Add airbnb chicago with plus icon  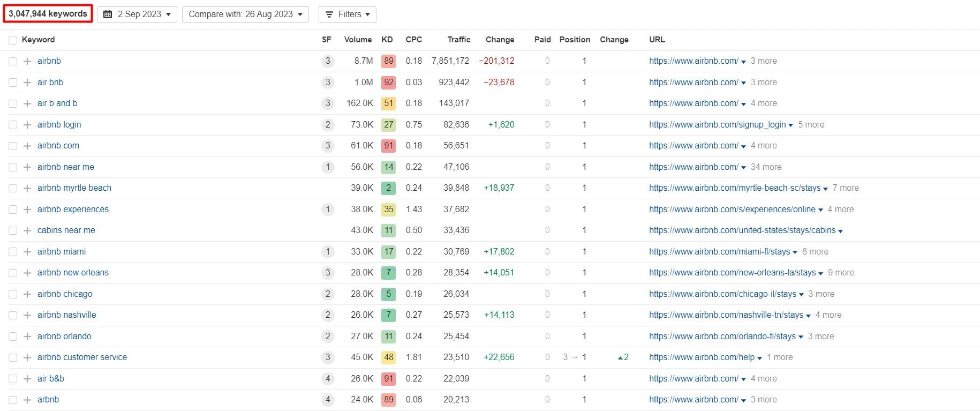coord(27,294)
